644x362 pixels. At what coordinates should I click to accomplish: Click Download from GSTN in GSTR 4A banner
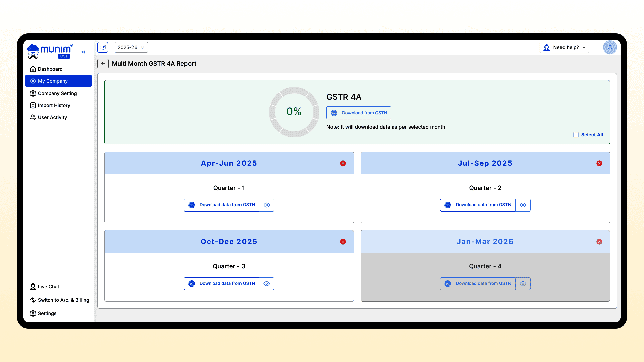click(359, 113)
